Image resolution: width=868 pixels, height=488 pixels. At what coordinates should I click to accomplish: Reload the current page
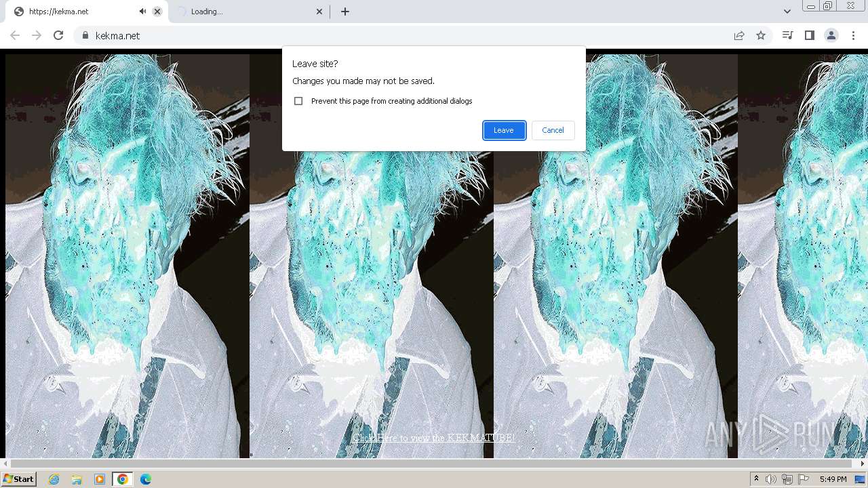point(58,35)
